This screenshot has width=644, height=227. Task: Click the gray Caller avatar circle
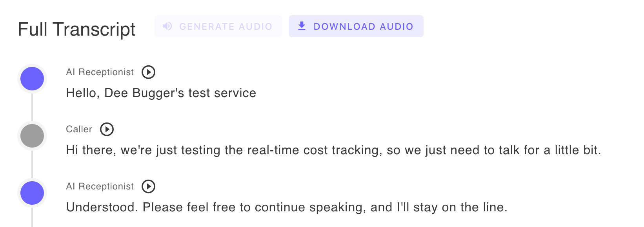(32, 135)
